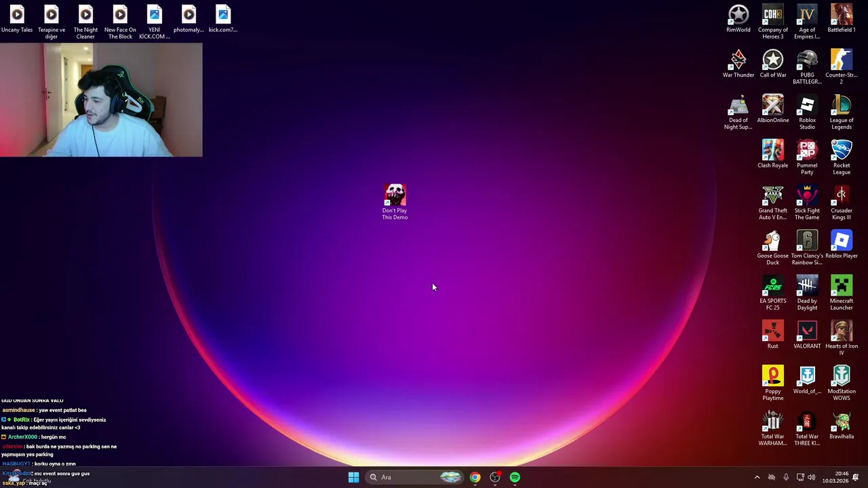Launch Tom Clancy's Rainbow Six icon
The width and height of the screenshot is (868, 488).
807,248
